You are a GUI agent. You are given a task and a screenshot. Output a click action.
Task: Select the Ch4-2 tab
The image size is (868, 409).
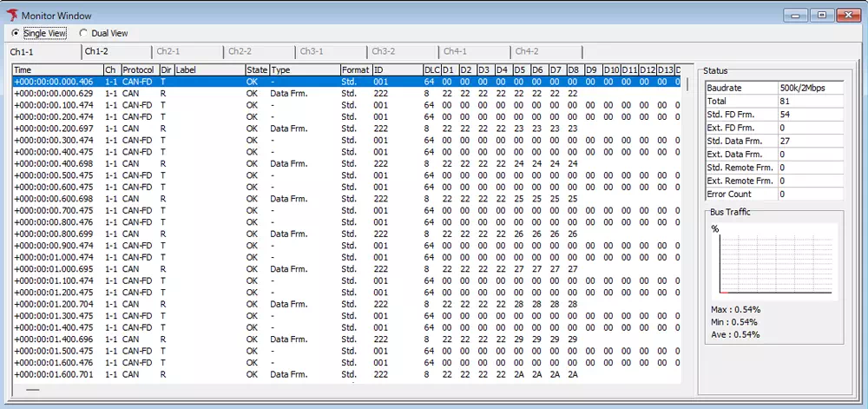526,52
